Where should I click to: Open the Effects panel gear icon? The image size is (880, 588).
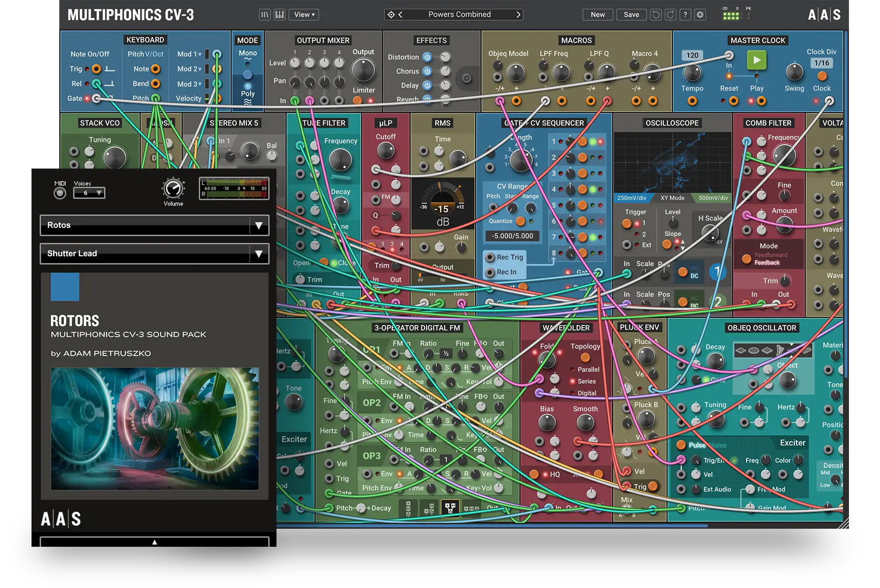click(466, 79)
